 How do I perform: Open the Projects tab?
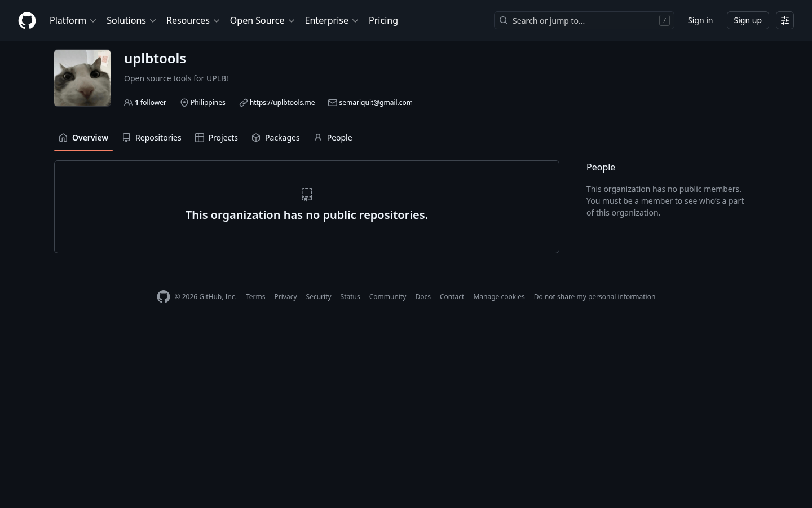(x=217, y=138)
